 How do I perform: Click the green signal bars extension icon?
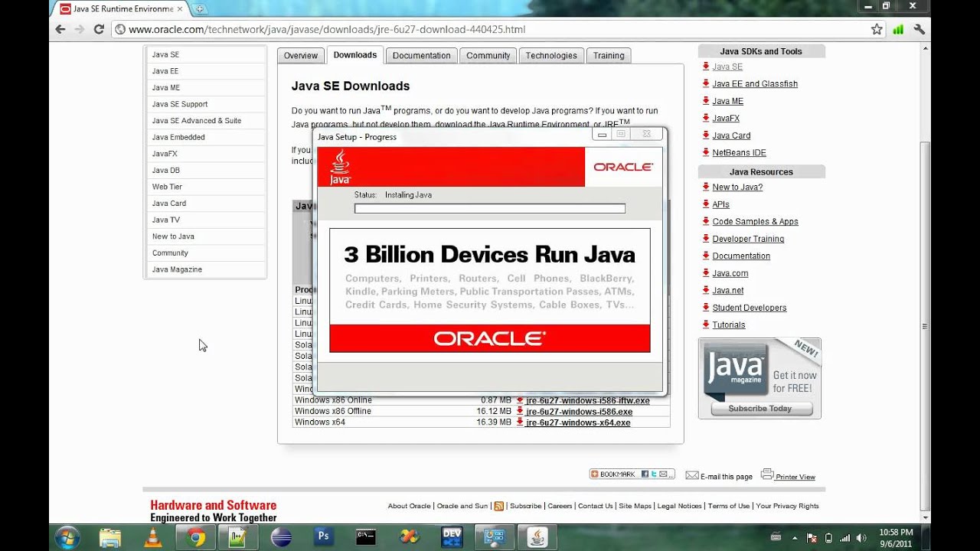click(898, 29)
